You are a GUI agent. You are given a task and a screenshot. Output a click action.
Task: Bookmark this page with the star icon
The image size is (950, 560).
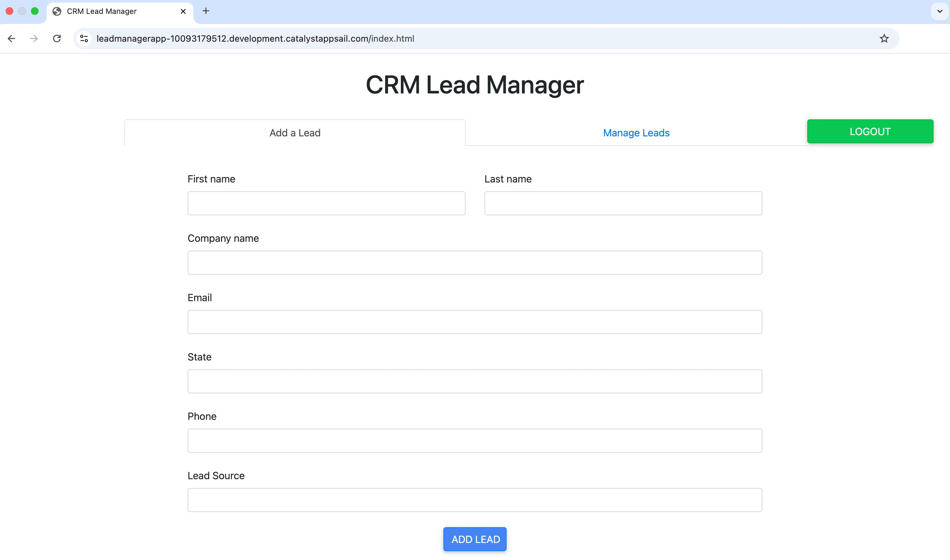[x=884, y=39]
